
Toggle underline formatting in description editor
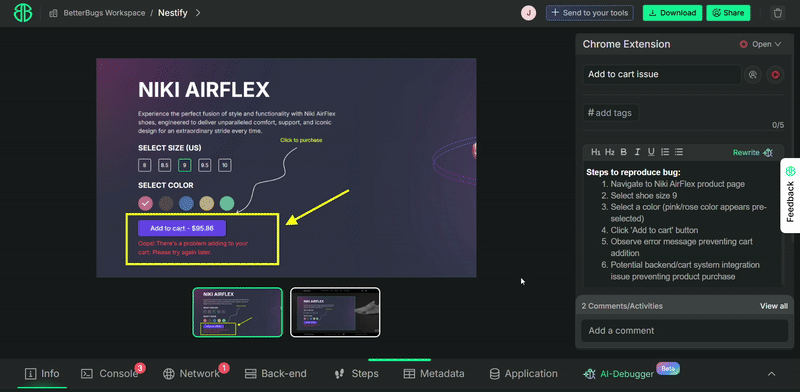(651, 152)
